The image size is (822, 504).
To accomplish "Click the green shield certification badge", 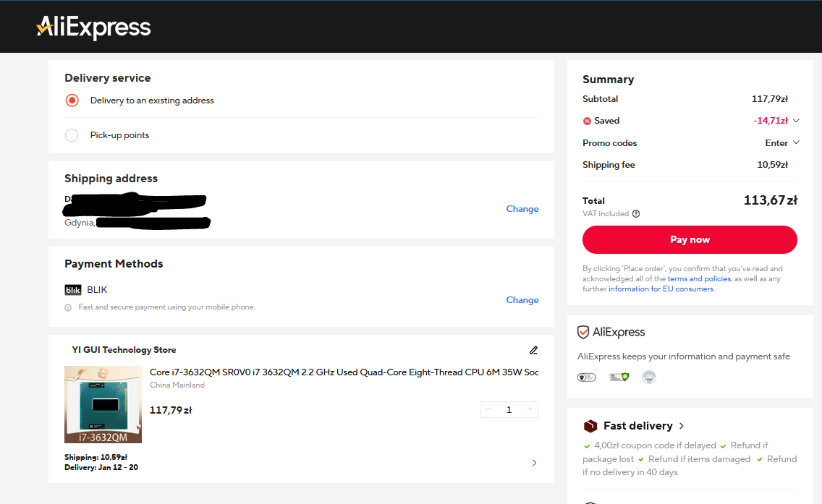I will 619,377.
